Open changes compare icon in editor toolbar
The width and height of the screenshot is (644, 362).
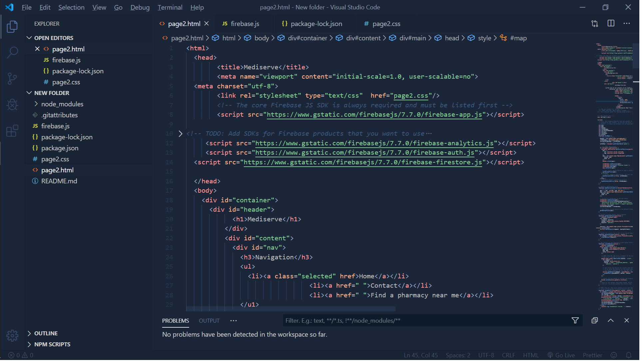[x=595, y=24]
